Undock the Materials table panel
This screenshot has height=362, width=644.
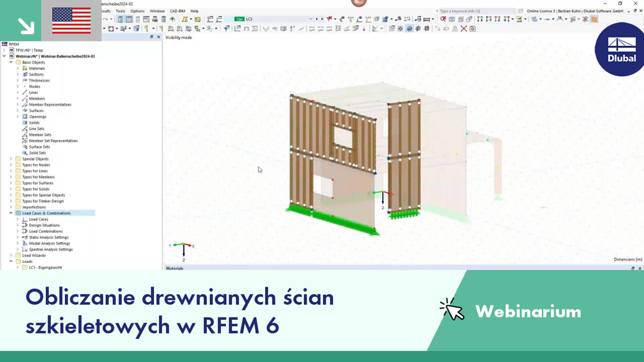[x=633, y=269]
